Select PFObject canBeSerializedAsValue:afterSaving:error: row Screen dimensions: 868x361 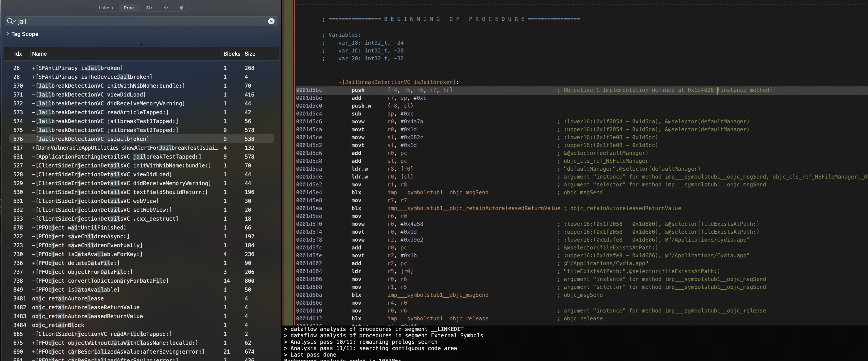[141, 352]
